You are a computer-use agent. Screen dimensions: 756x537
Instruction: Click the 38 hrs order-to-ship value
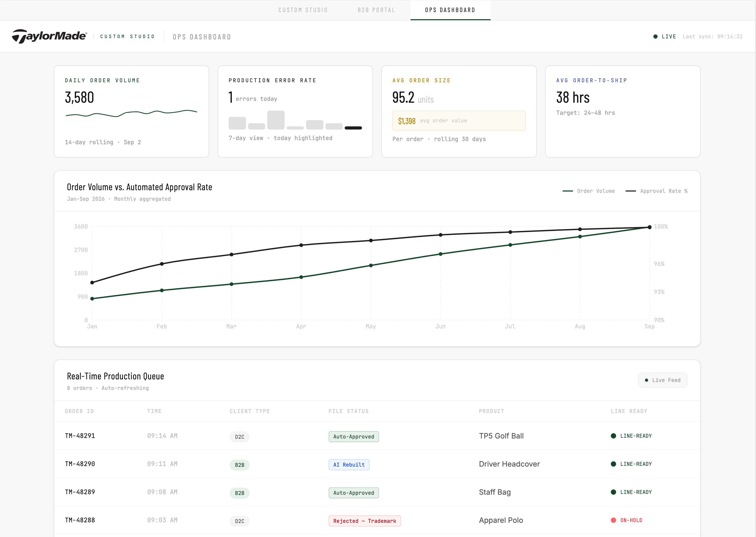coord(573,97)
